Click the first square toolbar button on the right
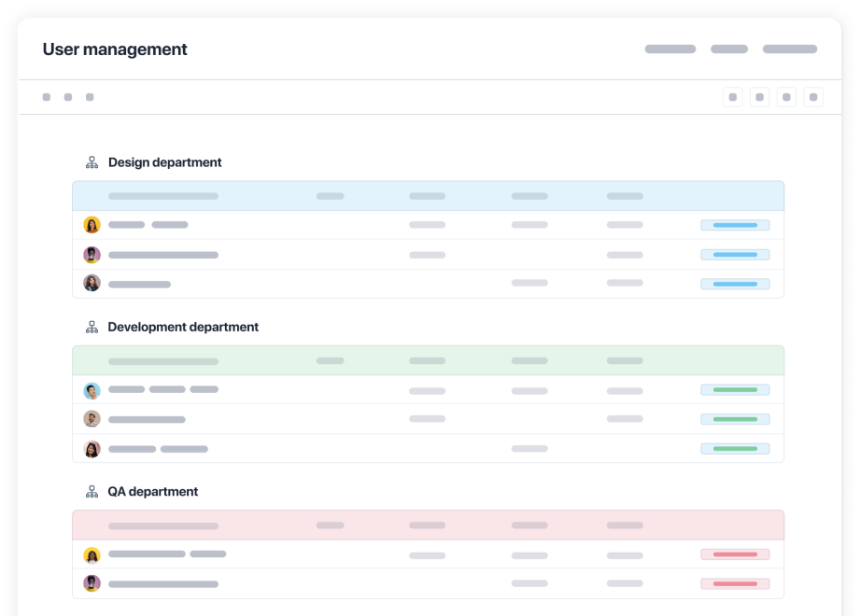Viewport: 859px width, 616px height. (x=732, y=97)
